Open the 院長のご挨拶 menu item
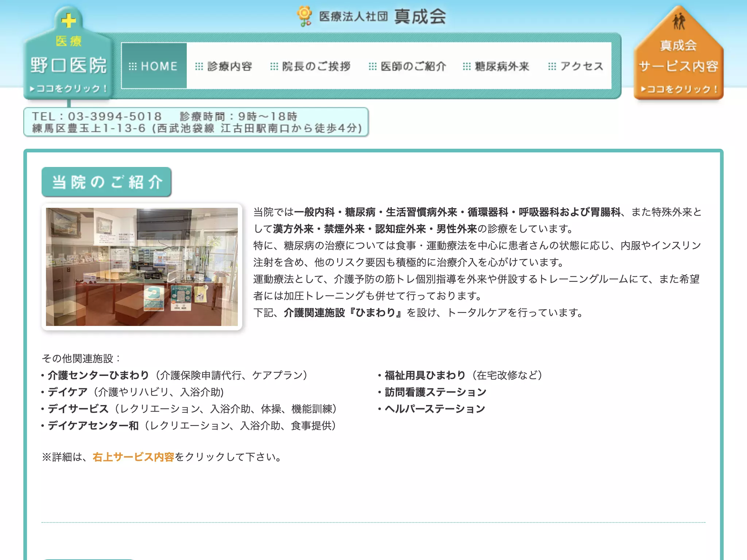The image size is (747, 560). pos(310,66)
